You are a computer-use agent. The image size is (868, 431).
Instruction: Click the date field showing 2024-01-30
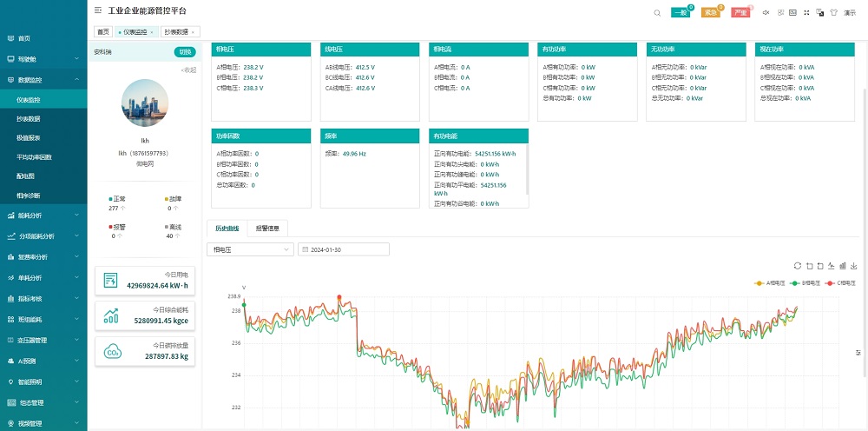[x=344, y=249]
